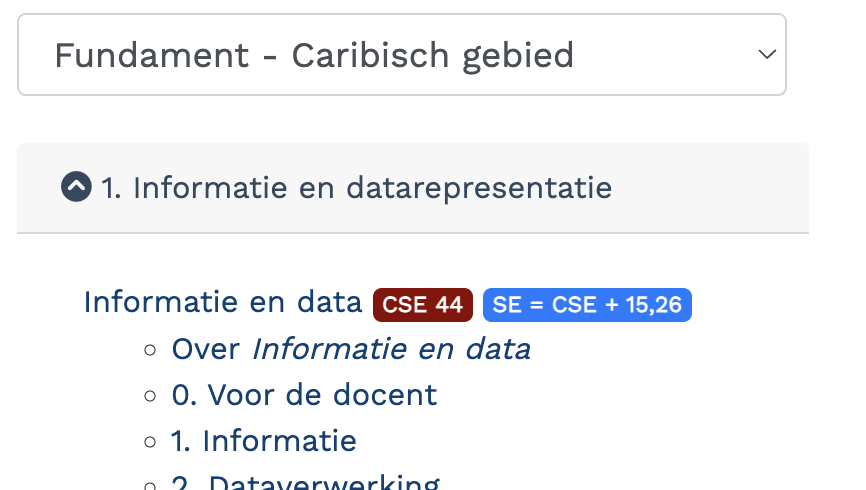The width and height of the screenshot is (866, 490).
Task: Open the "Fundament - Caribisch gebied" combo box
Action: (400, 55)
